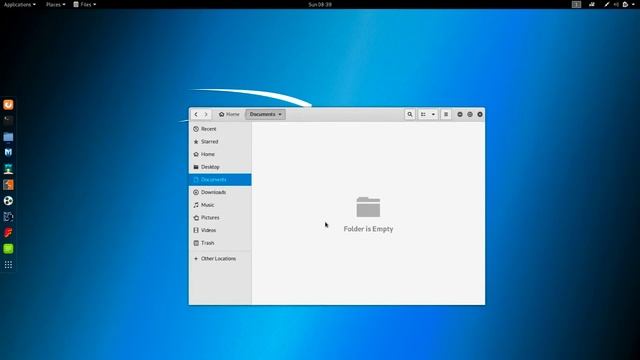Close the Files window
Viewport: 640px width, 360px height.
coord(480,114)
